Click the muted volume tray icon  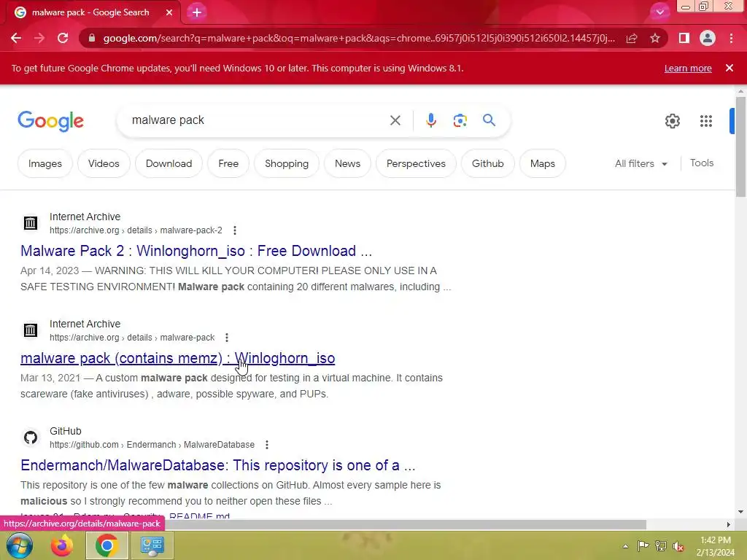coord(678,545)
